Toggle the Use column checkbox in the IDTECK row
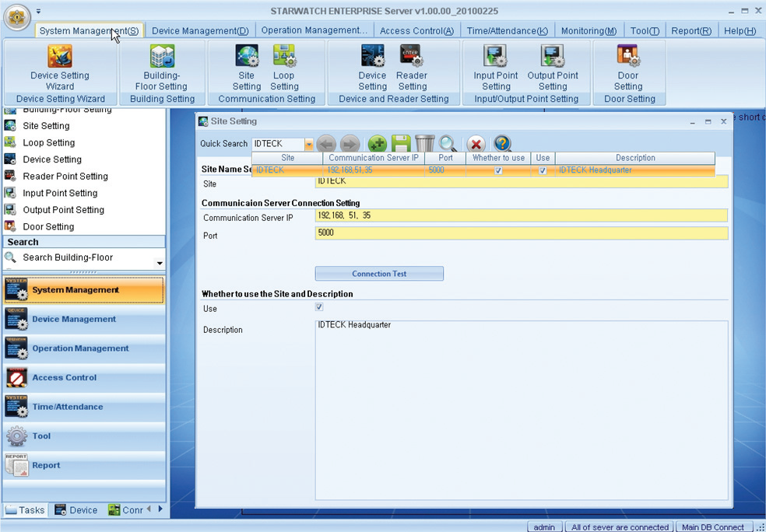 pyautogui.click(x=543, y=170)
